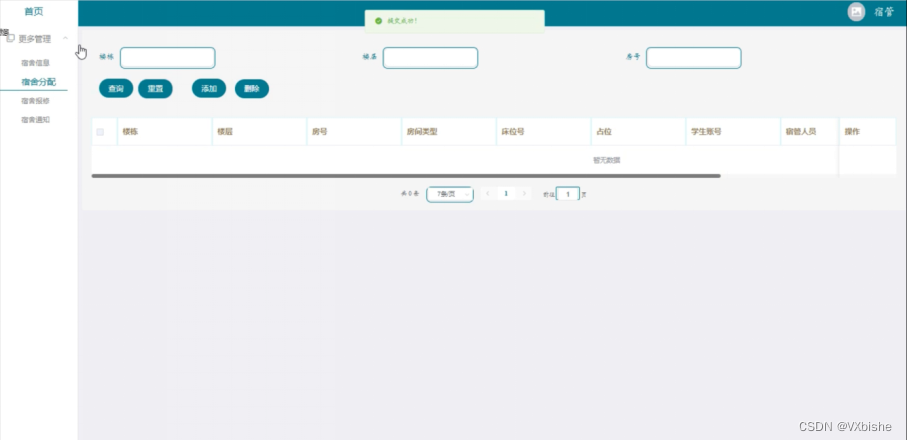Click the horizontal table scrollbar

click(406, 175)
